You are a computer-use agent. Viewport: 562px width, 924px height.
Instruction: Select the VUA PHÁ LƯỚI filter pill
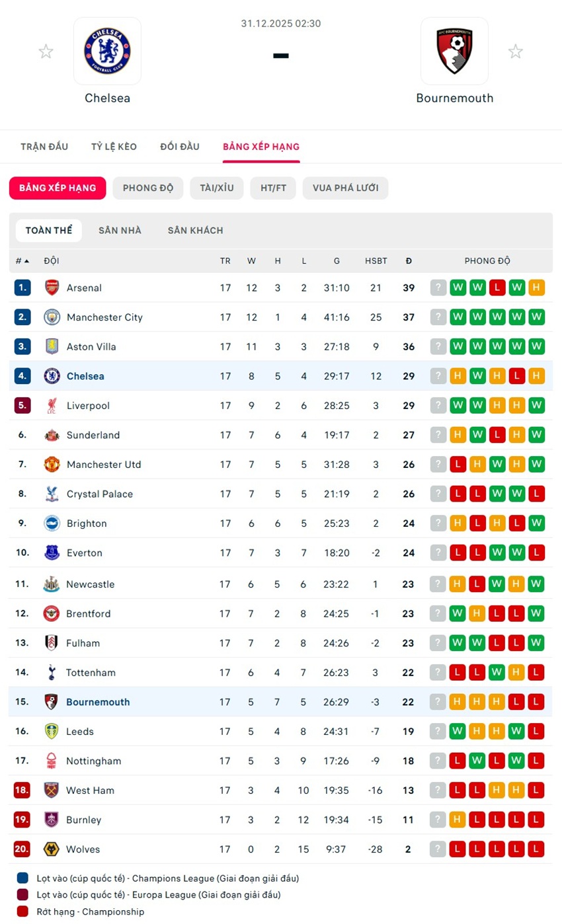click(345, 188)
